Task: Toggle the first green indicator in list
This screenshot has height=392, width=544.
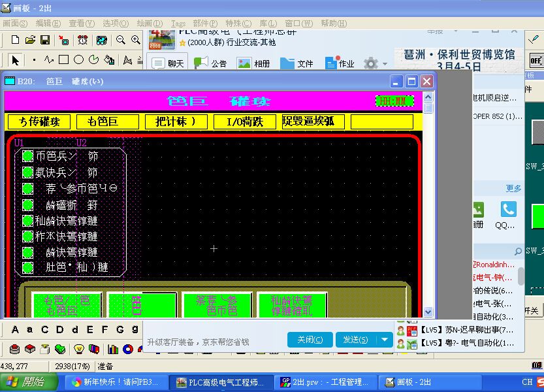Action: click(x=28, y=156)
